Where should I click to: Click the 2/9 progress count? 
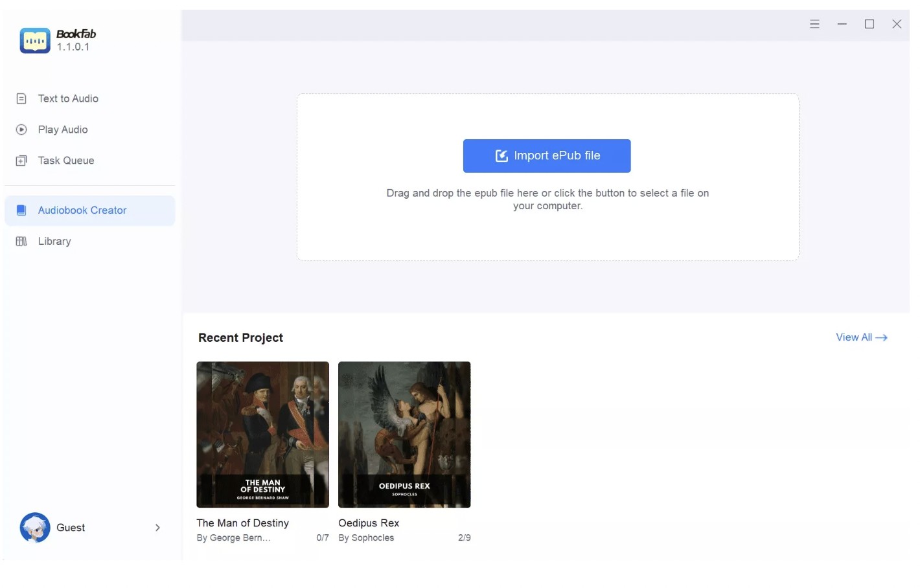click(465, 538)
